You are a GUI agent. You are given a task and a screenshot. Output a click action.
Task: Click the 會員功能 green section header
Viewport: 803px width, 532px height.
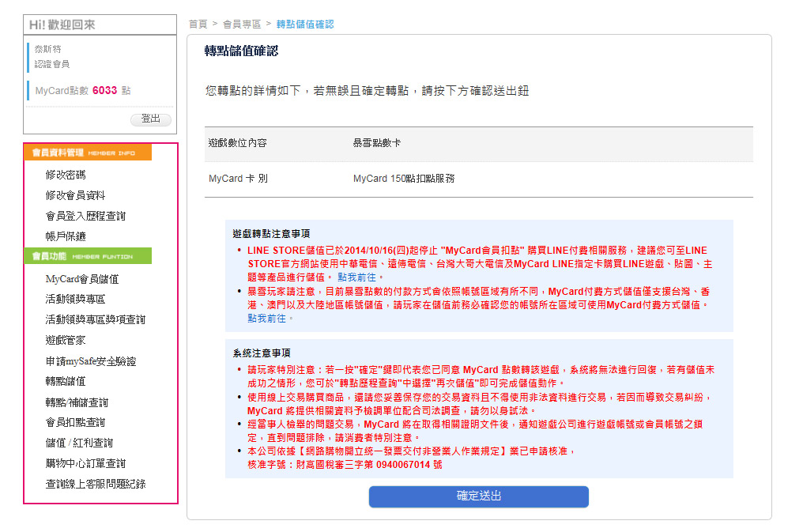[88, 256]
